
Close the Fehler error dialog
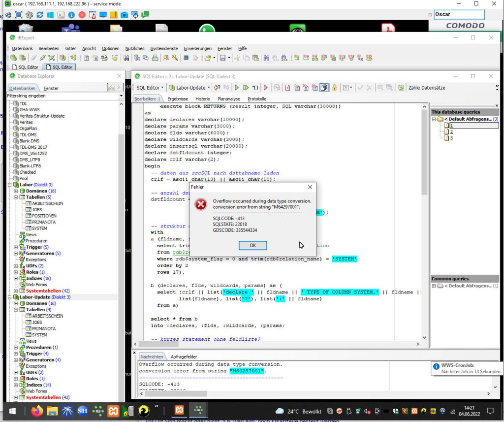coord(310,187)
